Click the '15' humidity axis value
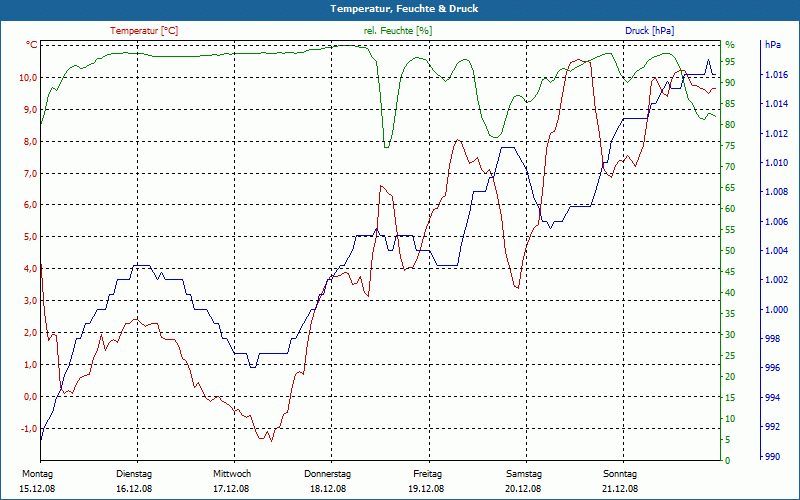800x500 pixels. pyautogui.click(x=730, y=397)
